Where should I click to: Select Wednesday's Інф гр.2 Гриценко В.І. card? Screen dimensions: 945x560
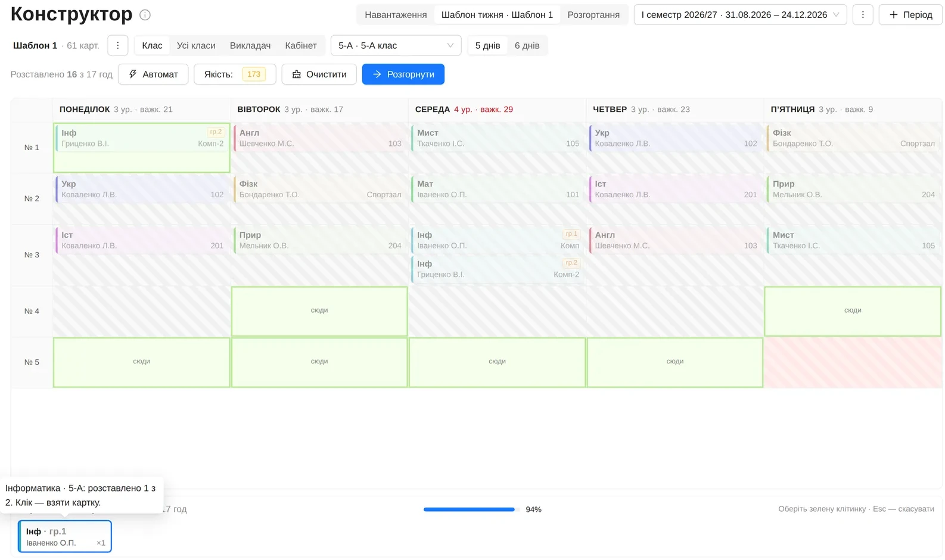click(498, 269)
